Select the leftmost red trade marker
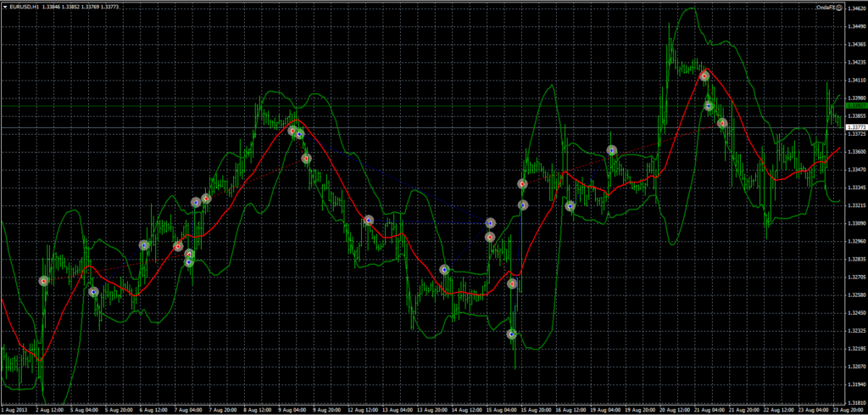Viewport: 868px width, 415px height. tap(44, 280)
